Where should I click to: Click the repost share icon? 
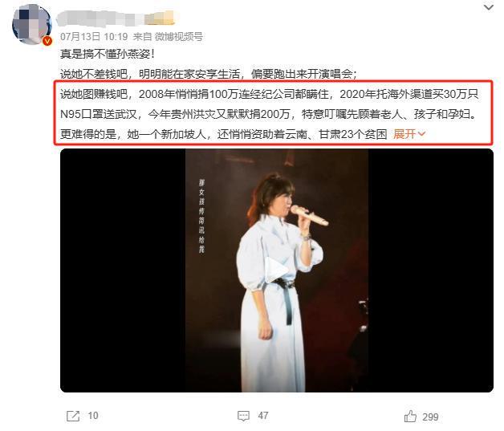point(73,416)
